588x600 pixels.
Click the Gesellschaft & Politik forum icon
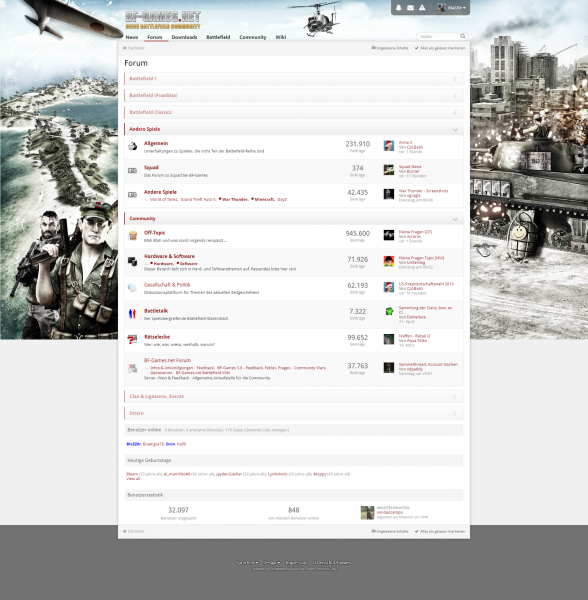(132, 287)
